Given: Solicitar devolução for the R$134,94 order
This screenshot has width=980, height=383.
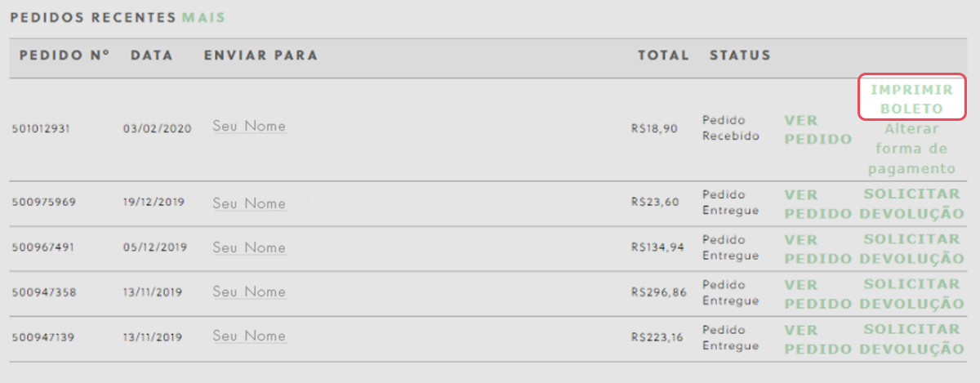Looking at the screenshot, I should [911, 248].
